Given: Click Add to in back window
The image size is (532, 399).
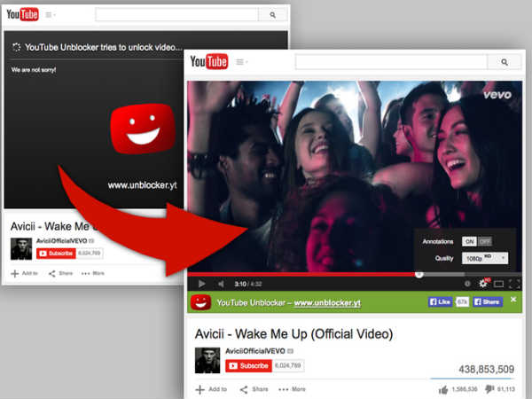Looking at the screenshot, I should point(25,273).
